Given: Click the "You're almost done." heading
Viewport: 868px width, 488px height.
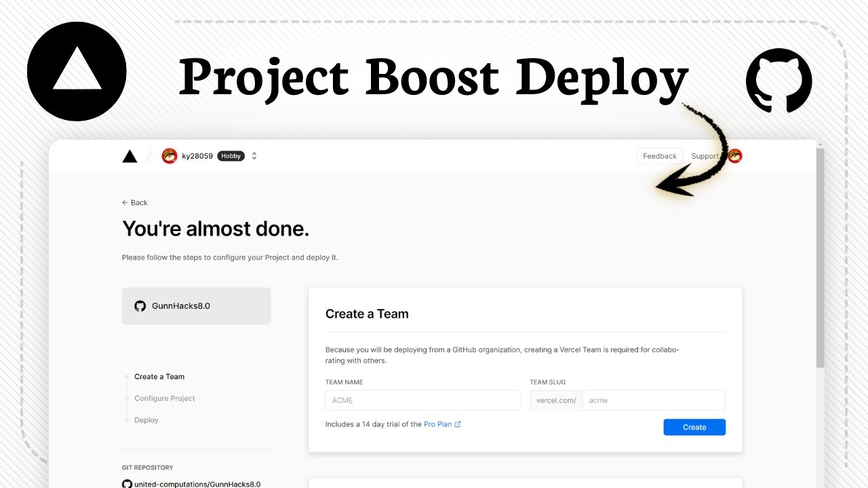Looking at the screenshot, I should (x=216, y=229).
